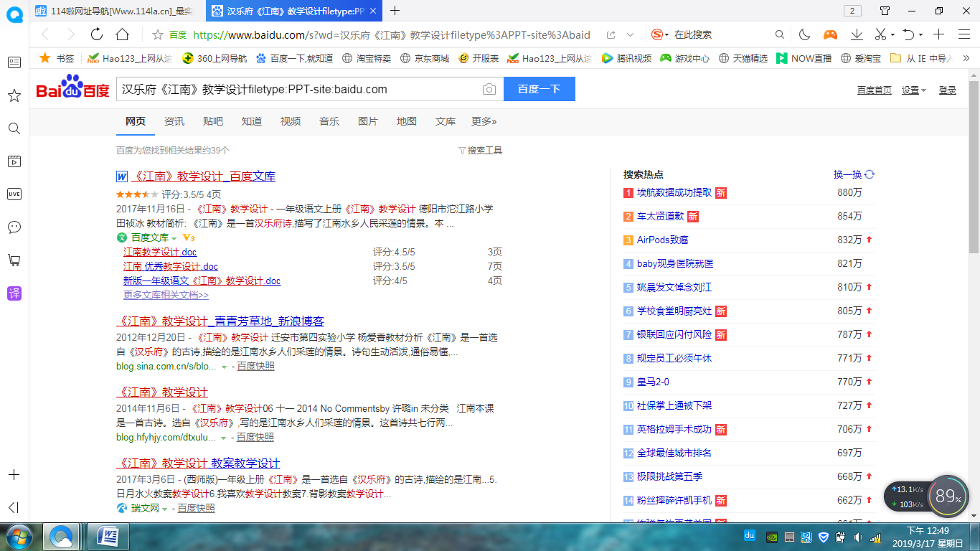The image size is (980, 551).
Task: Open the purple translate 译 icon
Action: (x=14, y=293)
